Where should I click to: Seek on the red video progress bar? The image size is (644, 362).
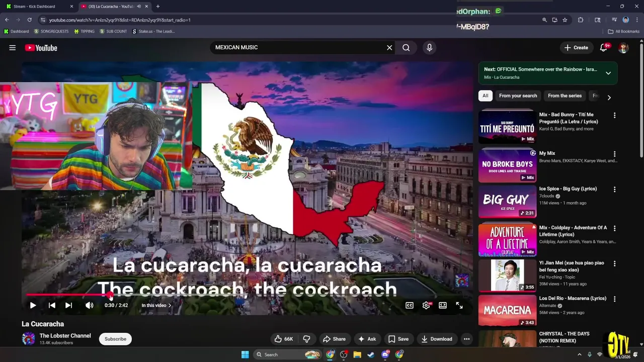coord(247,295)
